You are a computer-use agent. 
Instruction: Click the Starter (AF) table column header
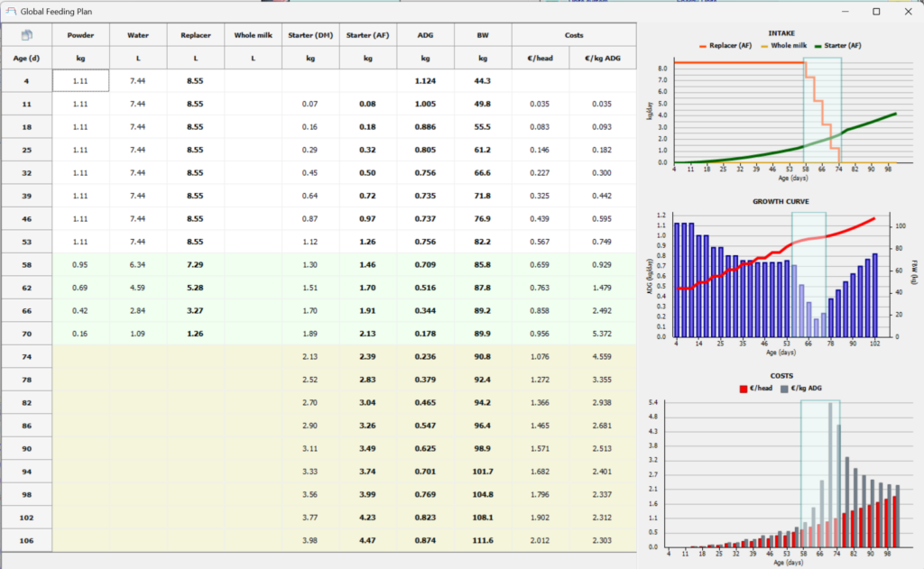tap(368, 35)
